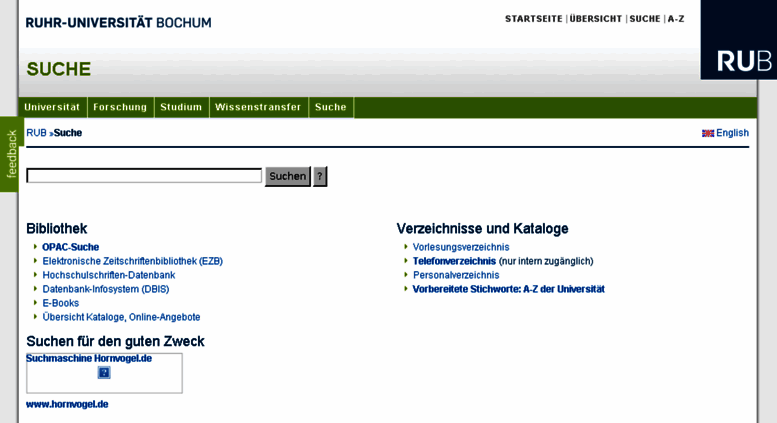Viewport: 777px width, 423px height.
Task: Open search help with the ? button
Action: 320,176
